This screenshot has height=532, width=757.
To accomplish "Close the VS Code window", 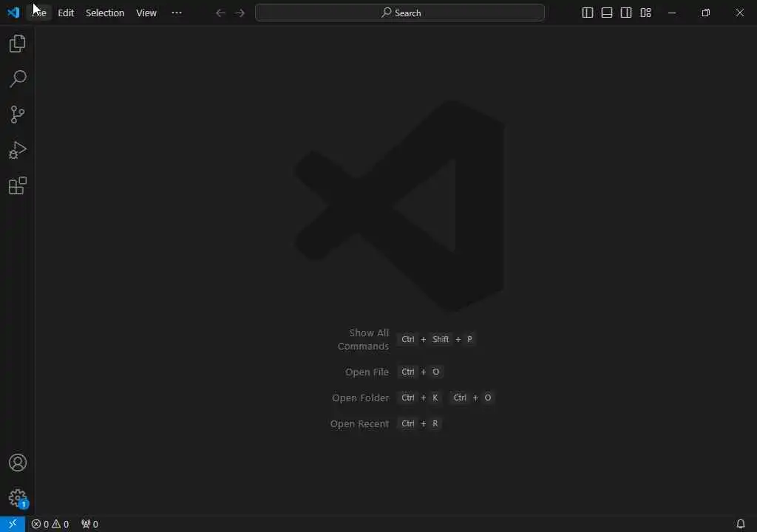I will pos(739,13).
